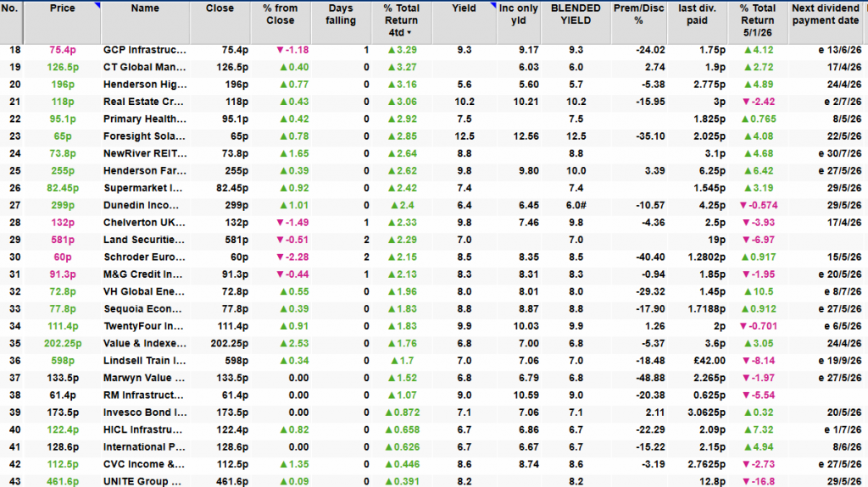Click the blue corner marker on Price header
The image size is (868, 487).
tap(97, 5)
